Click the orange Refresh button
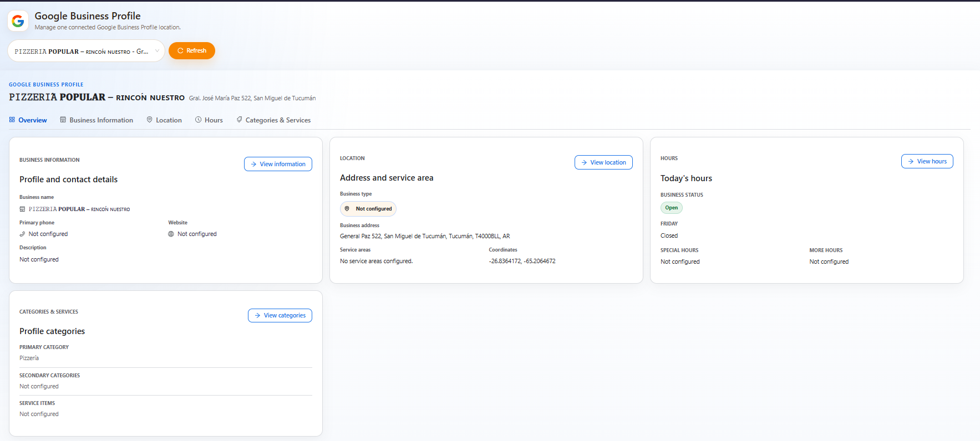980x441 pixels. click(192, 51)
